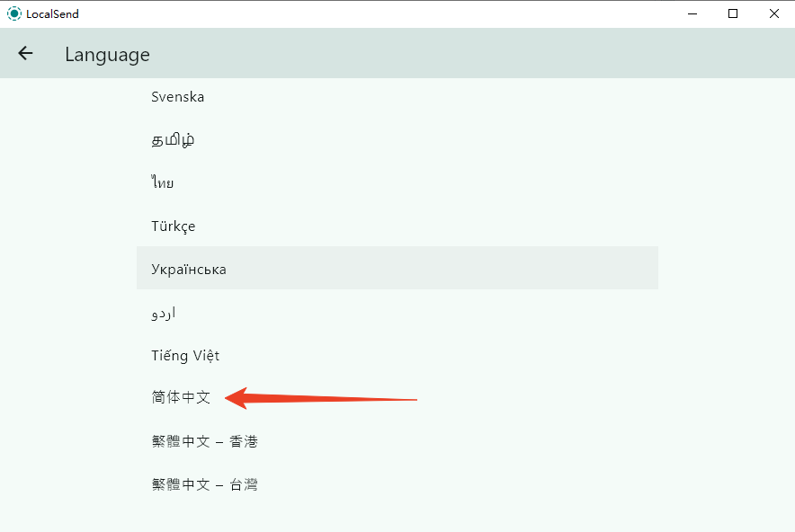Screen dimensions: 795x532
Task: Click the Language page heading
Action: point(107,54)
